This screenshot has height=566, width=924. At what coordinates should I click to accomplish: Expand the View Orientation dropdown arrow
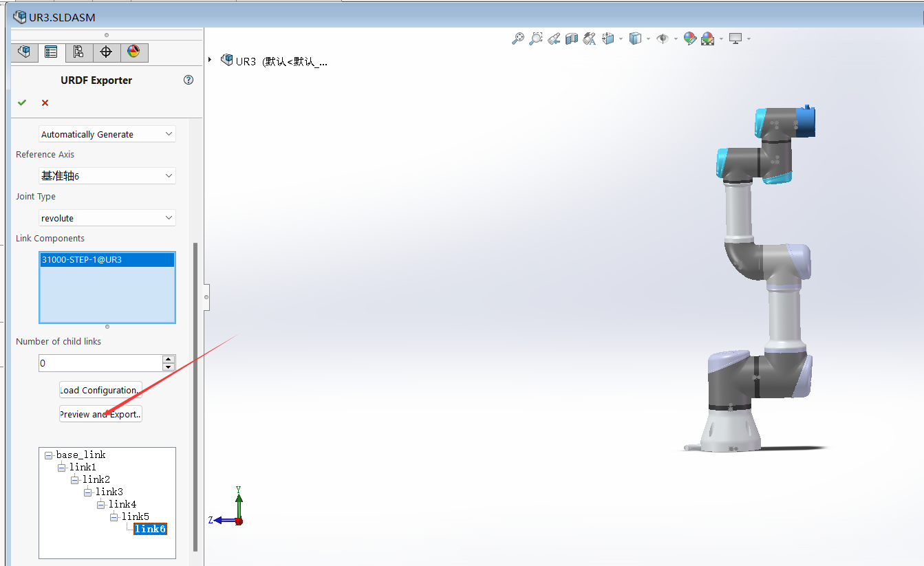(621, 39)
